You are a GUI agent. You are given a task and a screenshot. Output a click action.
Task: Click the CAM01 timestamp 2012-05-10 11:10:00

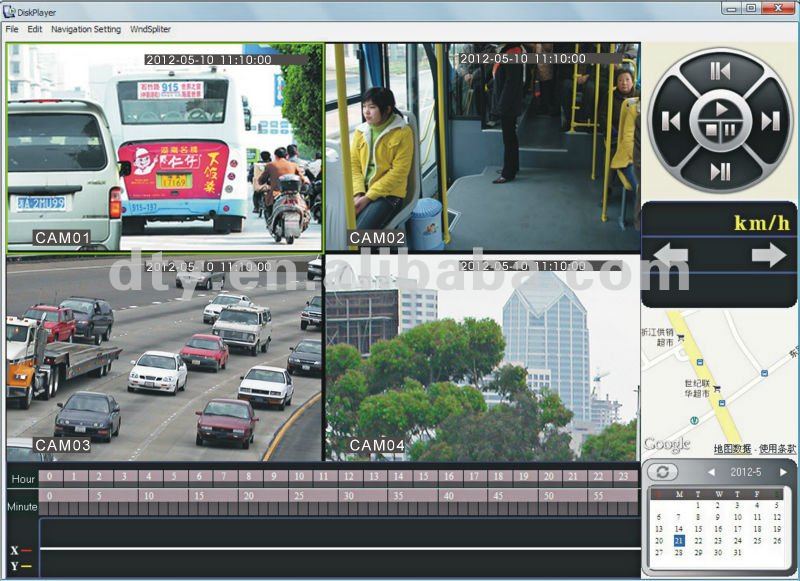click(x=209, y=60)
